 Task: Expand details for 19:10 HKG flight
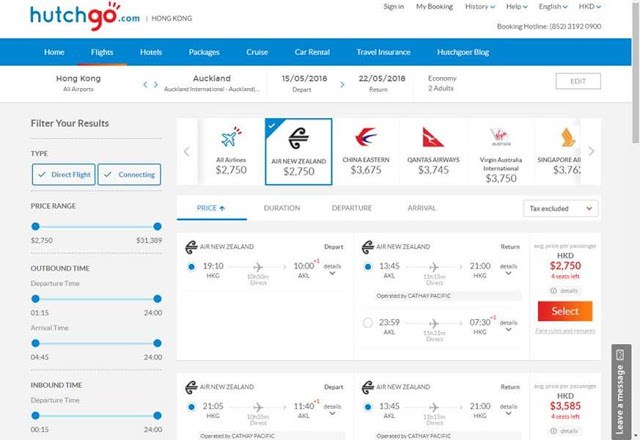point(332,269)
